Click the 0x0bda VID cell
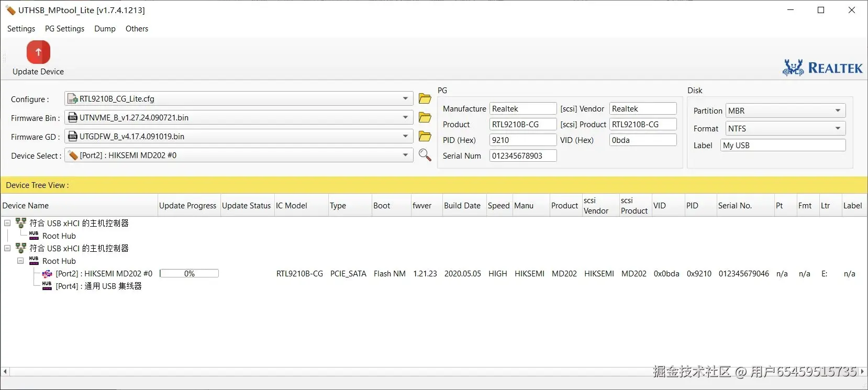868x390 pixels. coord(666,273)
